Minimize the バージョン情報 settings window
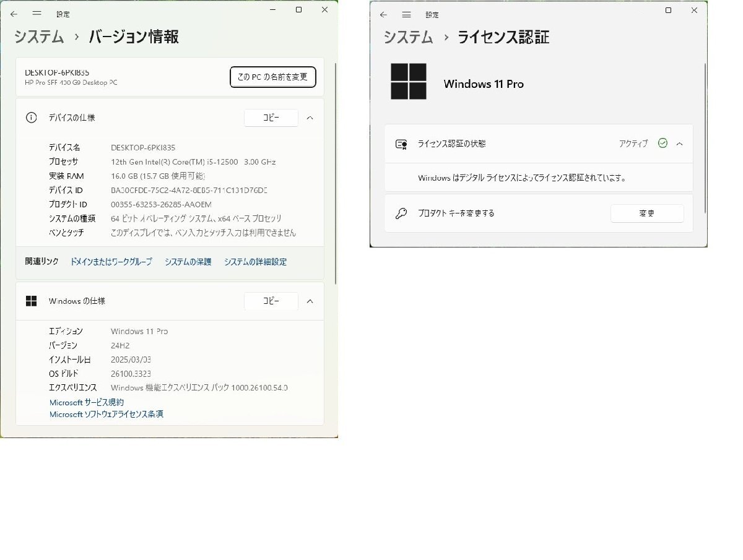Viewport: 743px width, 560px height. tap(273, 10)
